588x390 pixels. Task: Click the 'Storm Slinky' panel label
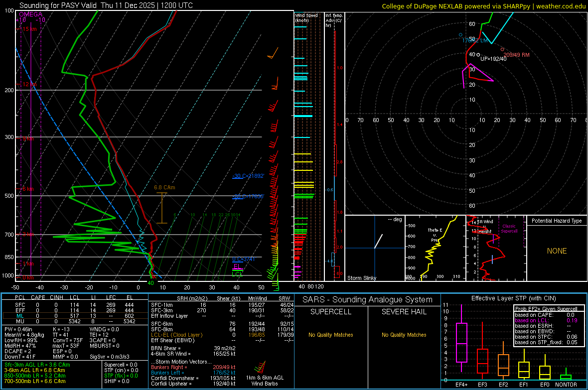pyautogui.click(x=361, y=278)
